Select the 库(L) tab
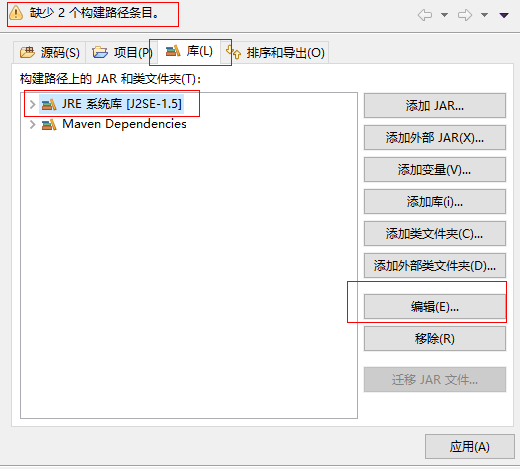Viewport: 520px width, 469px height. [x=189, y=51]
